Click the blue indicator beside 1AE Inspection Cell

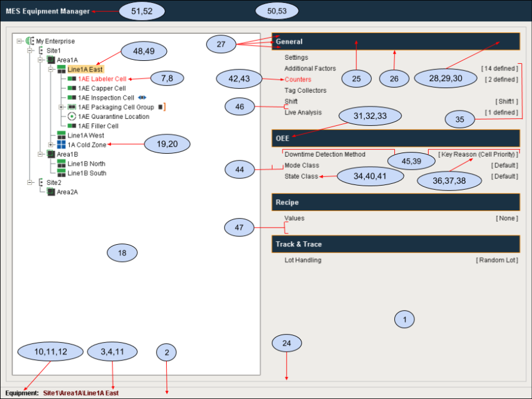142,98
